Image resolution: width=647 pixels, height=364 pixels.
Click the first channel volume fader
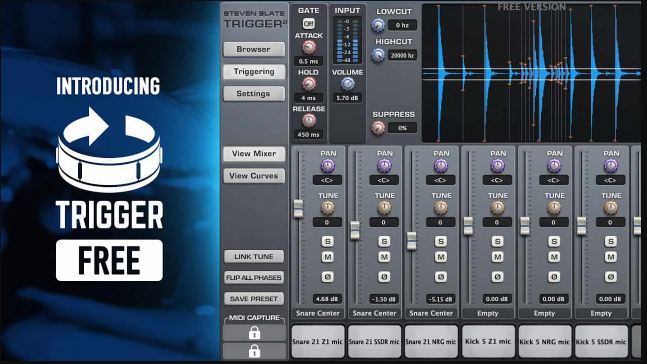298,208
